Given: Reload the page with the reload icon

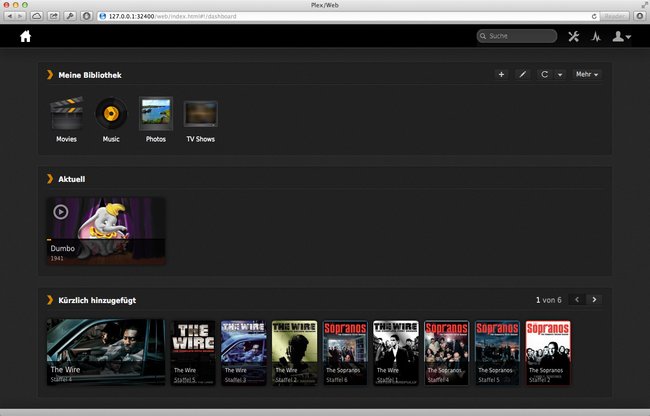Looking at the screenshot, I should click(x=594, y=16).
